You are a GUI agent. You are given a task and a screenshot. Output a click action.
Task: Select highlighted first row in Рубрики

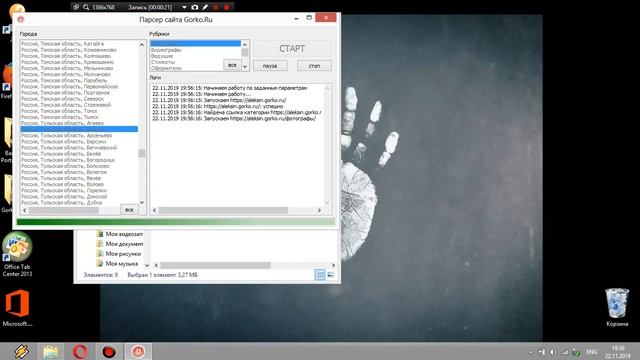click(x=196, y=43)
